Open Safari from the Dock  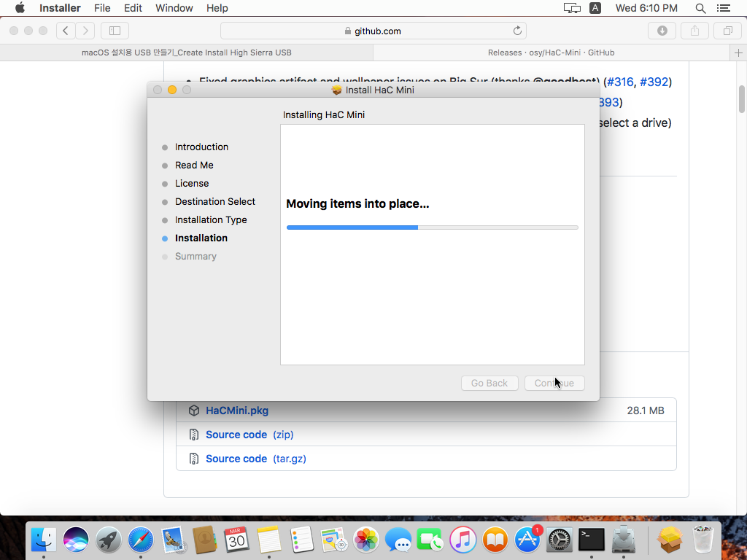(x=141, y=540)
